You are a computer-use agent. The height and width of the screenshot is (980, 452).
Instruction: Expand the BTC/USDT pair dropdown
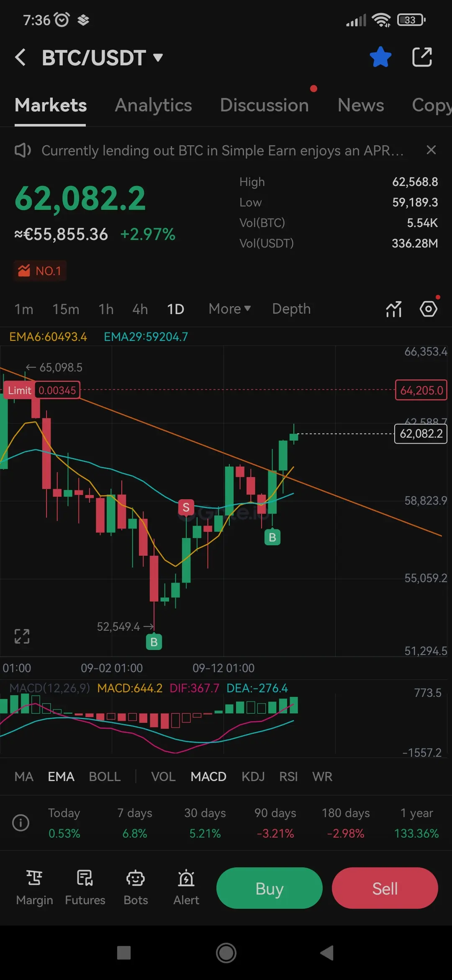[102, 57]
